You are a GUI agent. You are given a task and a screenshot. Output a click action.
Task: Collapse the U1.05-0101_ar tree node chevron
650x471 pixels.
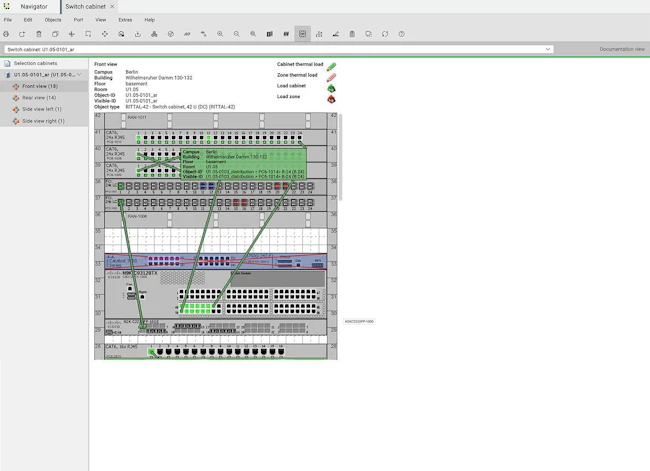pos(79,75)
